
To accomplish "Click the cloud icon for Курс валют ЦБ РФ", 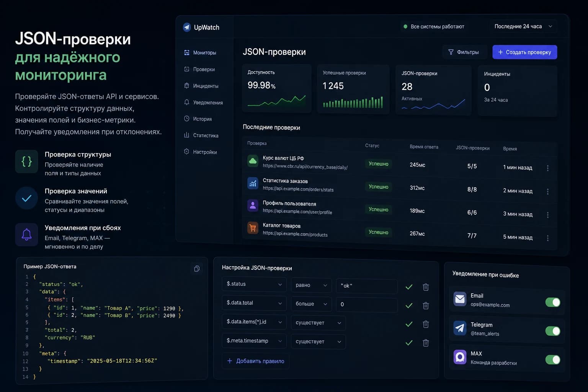I will pyautogui.click(x=253, y=161).
